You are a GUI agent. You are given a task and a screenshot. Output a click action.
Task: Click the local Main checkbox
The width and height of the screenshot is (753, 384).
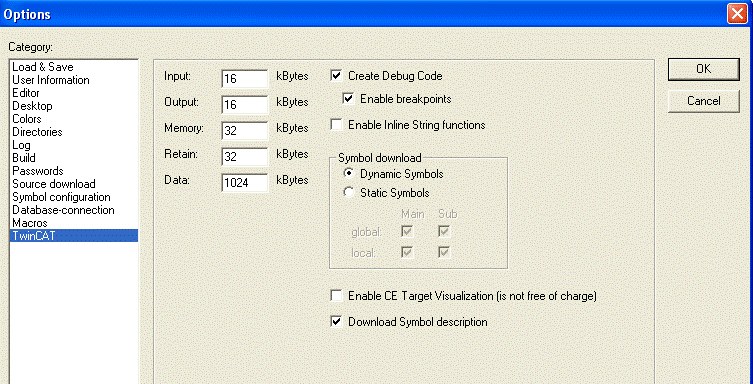(x=407, y=252)
